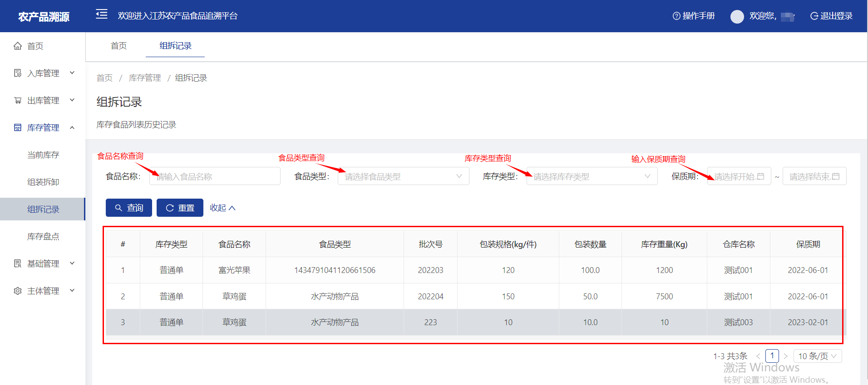Open the 食品类型 dropdown
The height and width of the screenshot is (385, 868).
(x=403, y=176)
